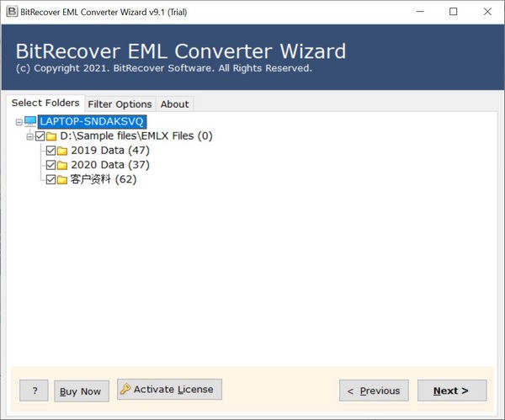Select the 客户资料 (62) row
Screen dimensions: 505x420
(x=104, y=179)
